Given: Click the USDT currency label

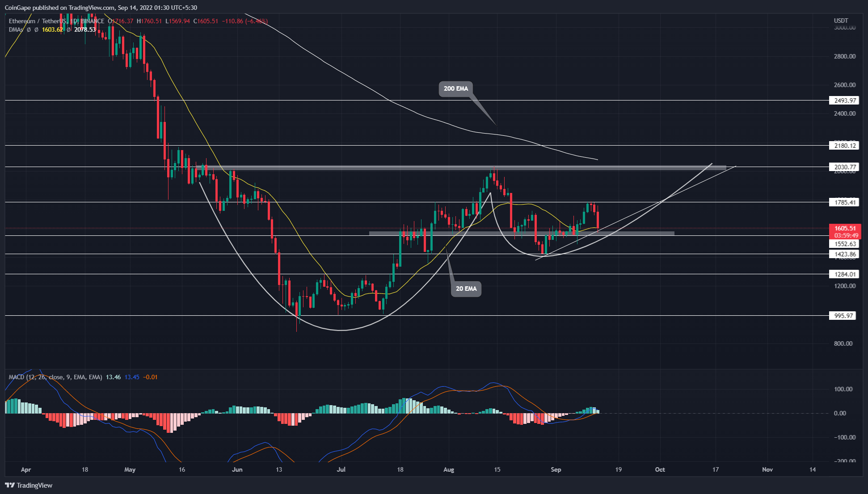Looking at the screenshot, I should click(x=841, y=21).
